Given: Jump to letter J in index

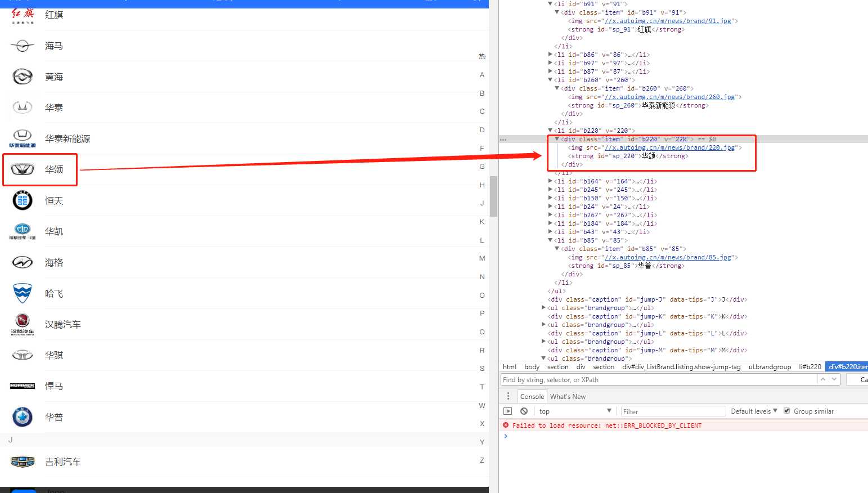Looking at the screenshot, I should pyautogui.click(x=482, y=203).
